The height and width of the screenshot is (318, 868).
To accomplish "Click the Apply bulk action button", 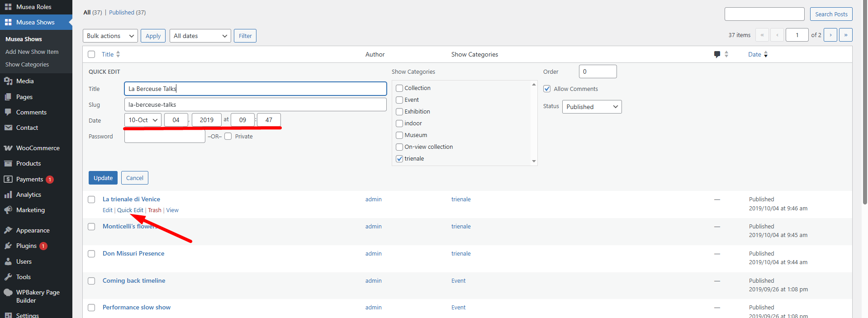I will point(153,36).
